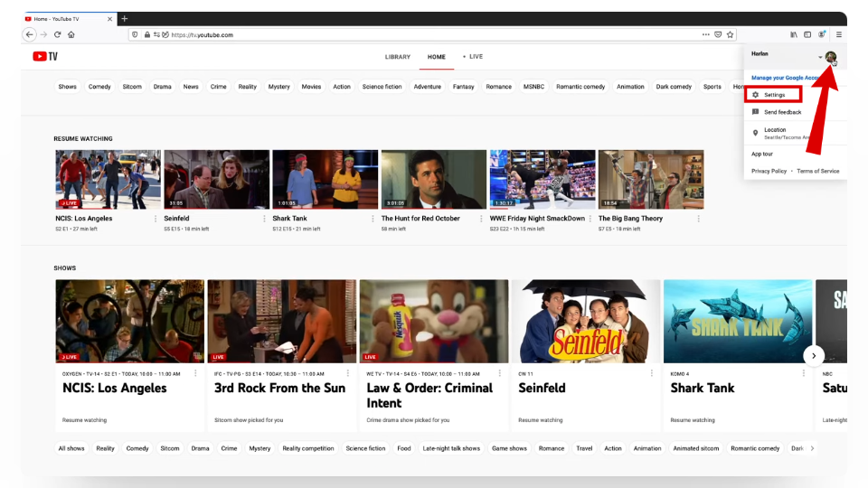Open the Privacy Policy link
The width and height of the screenshot is (868, 488).
click(x=769, y=171)
